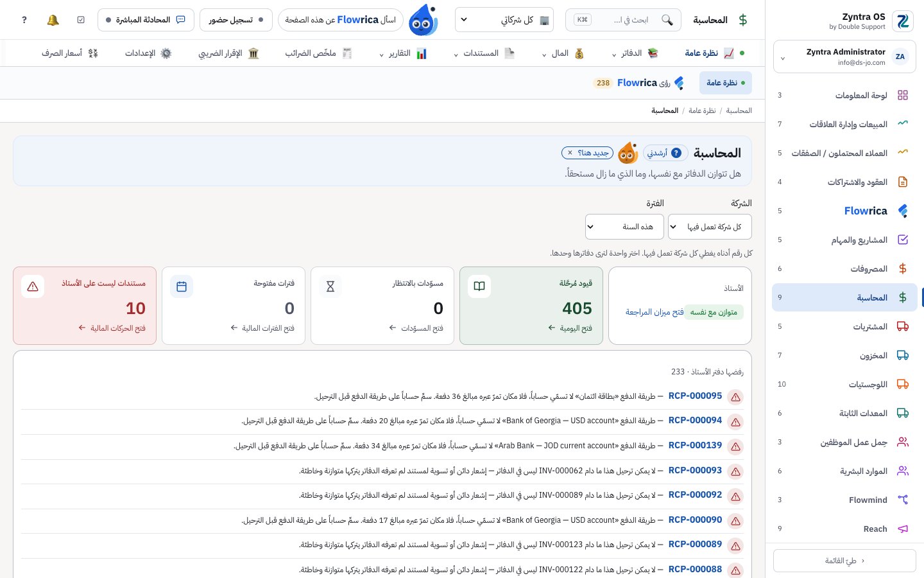
Task: Open the tasks checkmark icon in header
Action: [x=81, y=20]
